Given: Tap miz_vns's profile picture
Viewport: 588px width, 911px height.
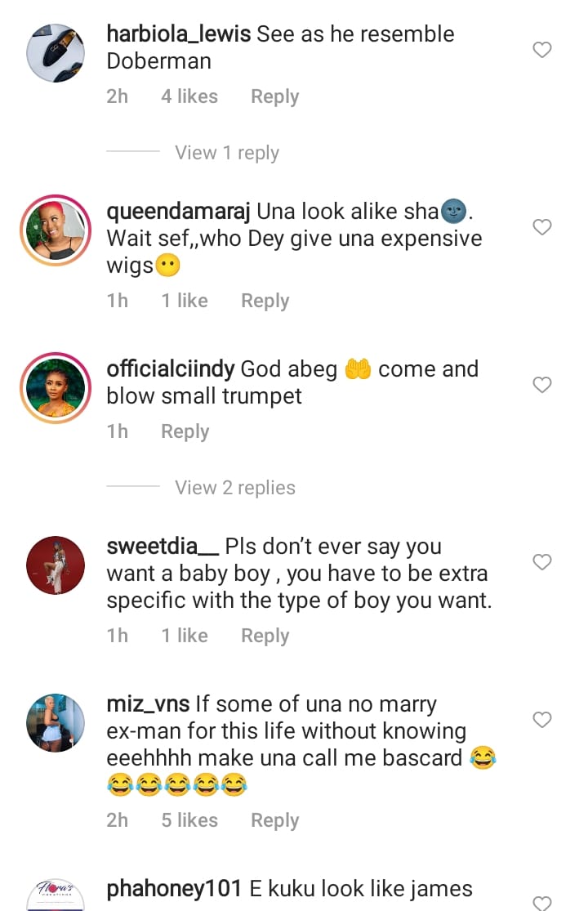Looking at the screenshot, I should 56,722.
